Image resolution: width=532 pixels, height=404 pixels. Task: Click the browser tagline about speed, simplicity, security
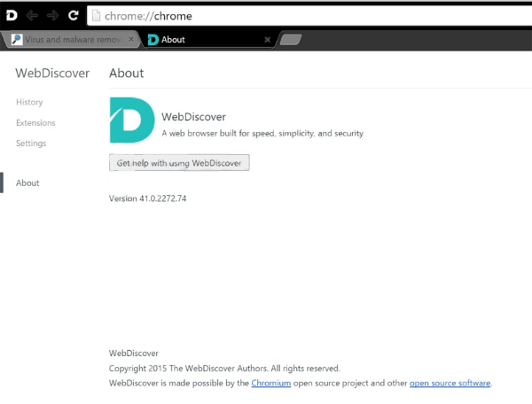pos(262,133)
